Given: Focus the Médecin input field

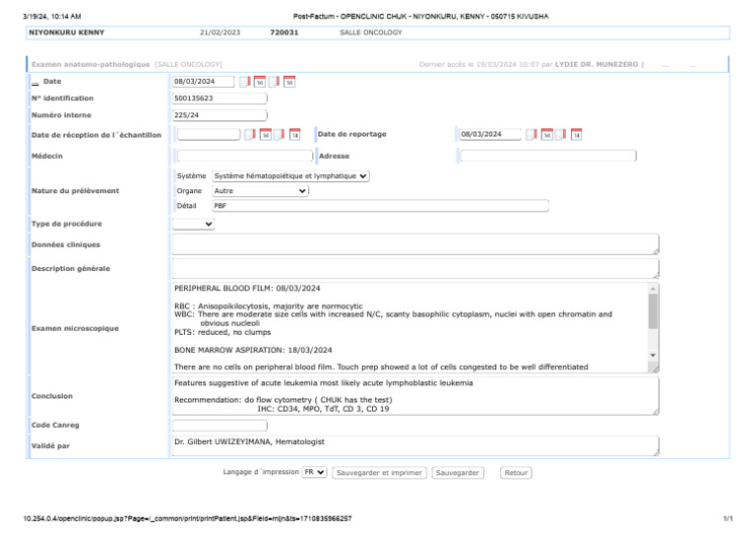Looking at the screenshot, I should 243,156.
